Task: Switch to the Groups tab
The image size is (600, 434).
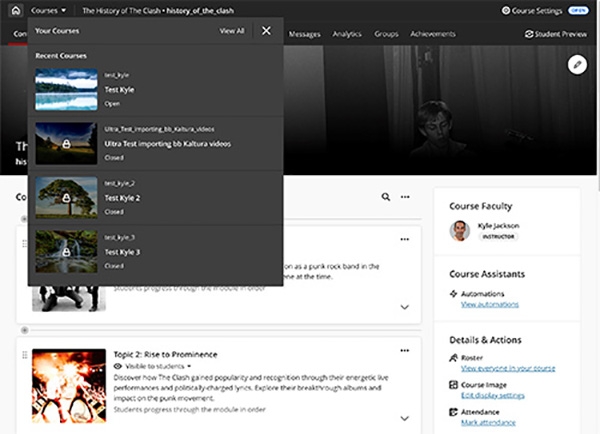Action: point(386,34)
